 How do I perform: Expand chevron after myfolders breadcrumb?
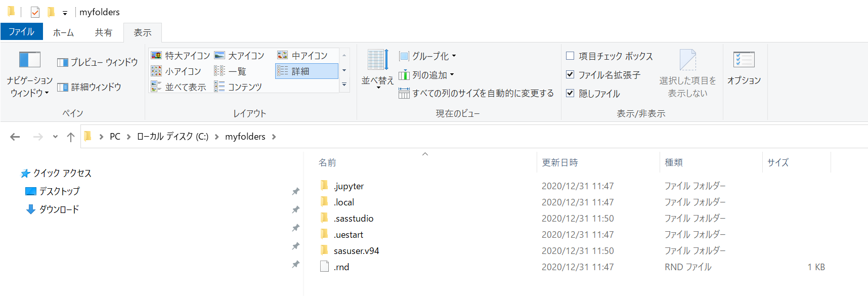(x=274, y=137)
